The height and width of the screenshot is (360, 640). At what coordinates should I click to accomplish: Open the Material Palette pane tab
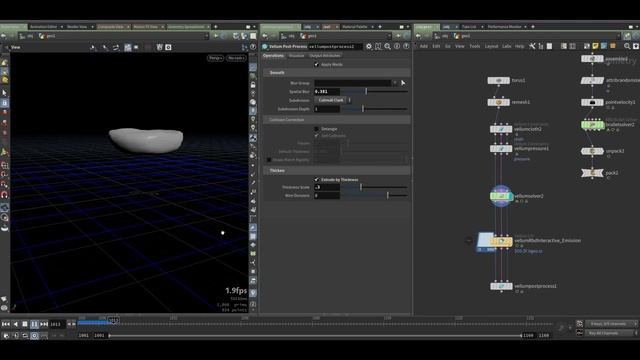(x=355, y=27)
